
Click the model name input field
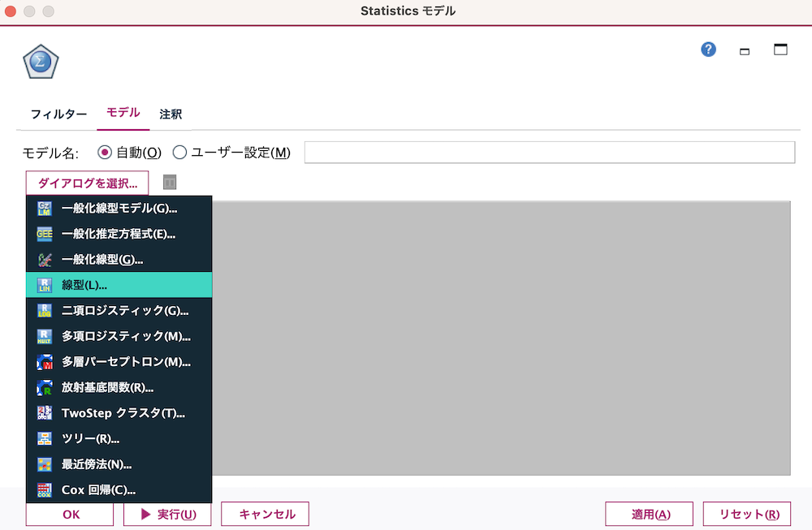pos(549,152)
